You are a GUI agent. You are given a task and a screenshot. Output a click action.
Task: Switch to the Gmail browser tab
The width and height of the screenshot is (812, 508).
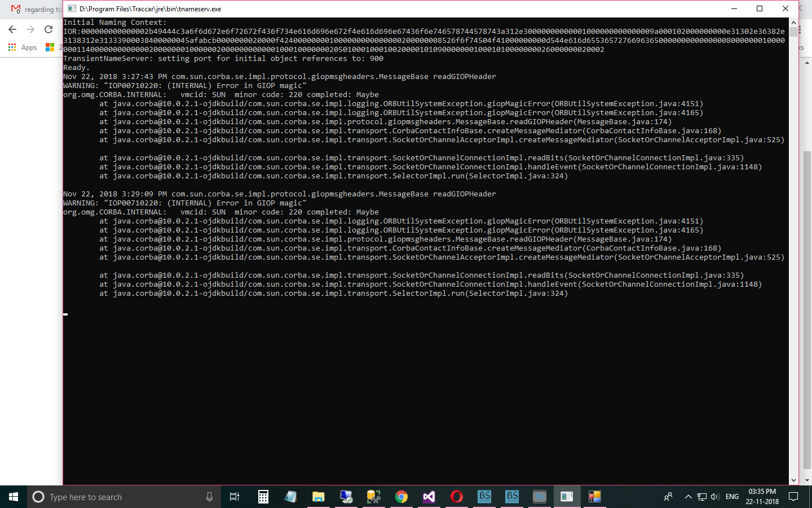(31, 10)
